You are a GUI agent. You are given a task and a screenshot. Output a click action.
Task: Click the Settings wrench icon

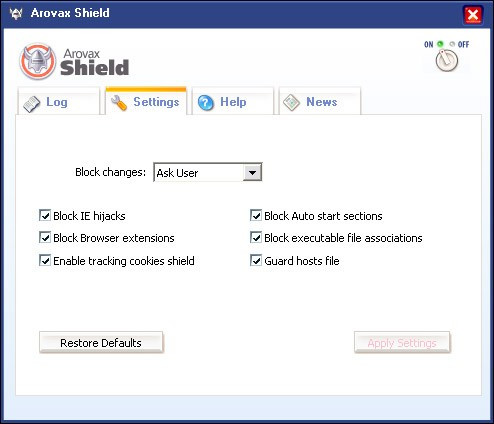119,103
